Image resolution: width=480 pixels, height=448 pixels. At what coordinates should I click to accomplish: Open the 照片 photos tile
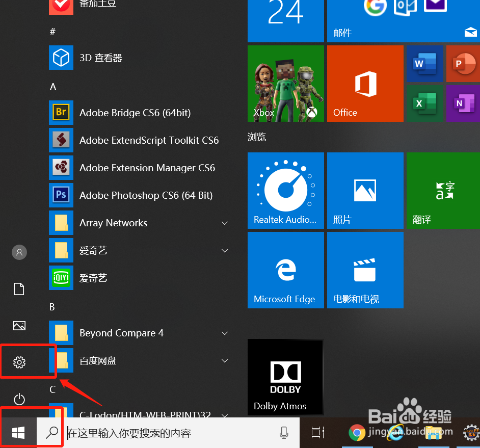[365, 191]
